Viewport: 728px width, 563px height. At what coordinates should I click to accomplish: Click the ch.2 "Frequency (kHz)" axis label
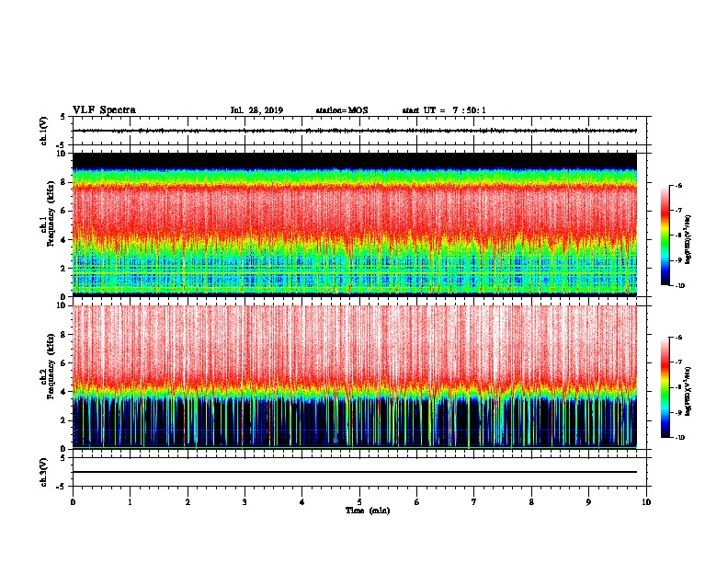[x=51, y=366]
